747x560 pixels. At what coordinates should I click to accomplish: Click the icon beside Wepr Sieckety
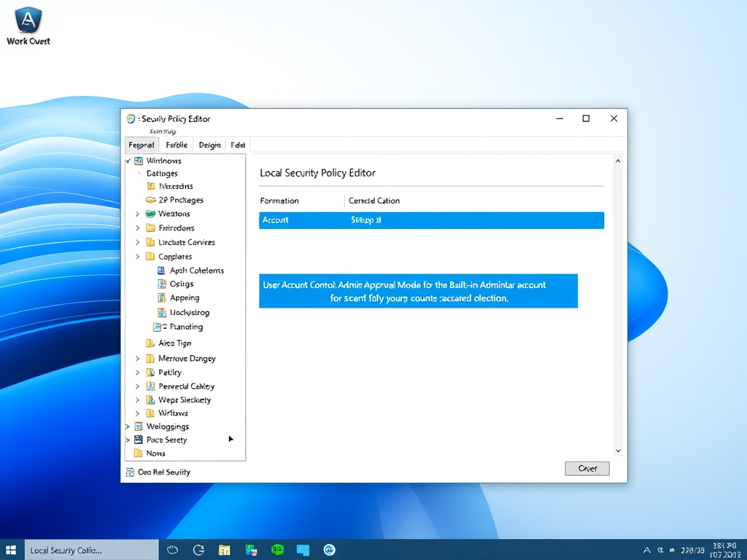pos(150,400)
